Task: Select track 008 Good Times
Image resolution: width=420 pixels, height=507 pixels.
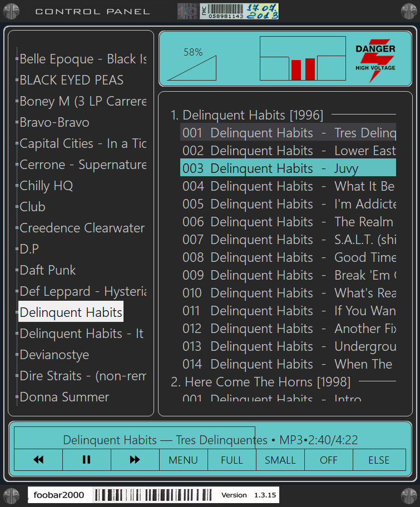Action: pos(288,257)
